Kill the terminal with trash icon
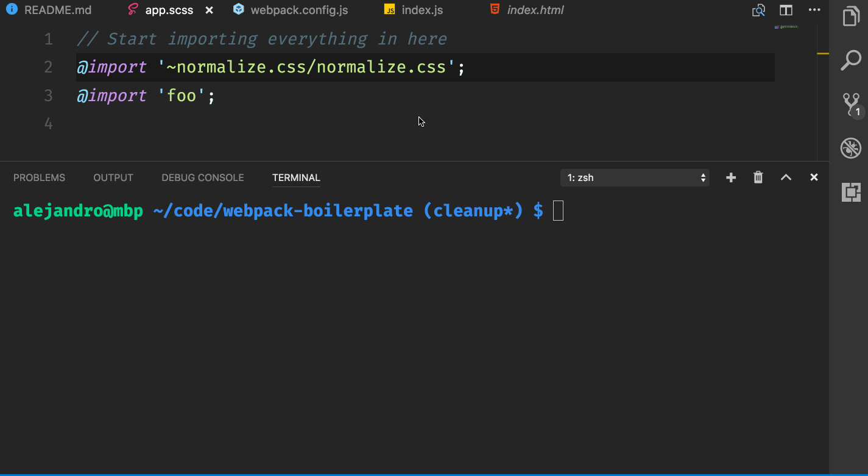This screenshot has width=868, height=476. tap(758, 177)
